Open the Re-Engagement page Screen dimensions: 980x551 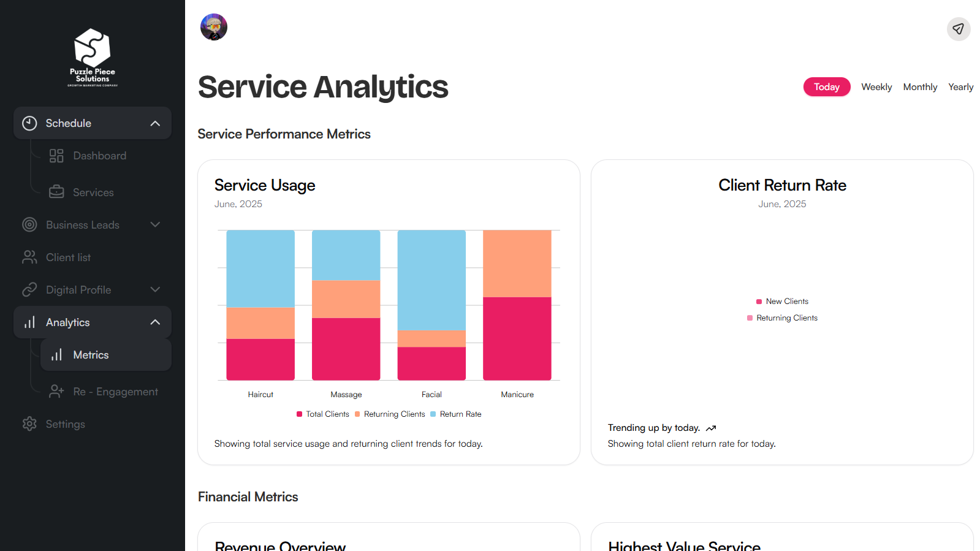point(115,391)
